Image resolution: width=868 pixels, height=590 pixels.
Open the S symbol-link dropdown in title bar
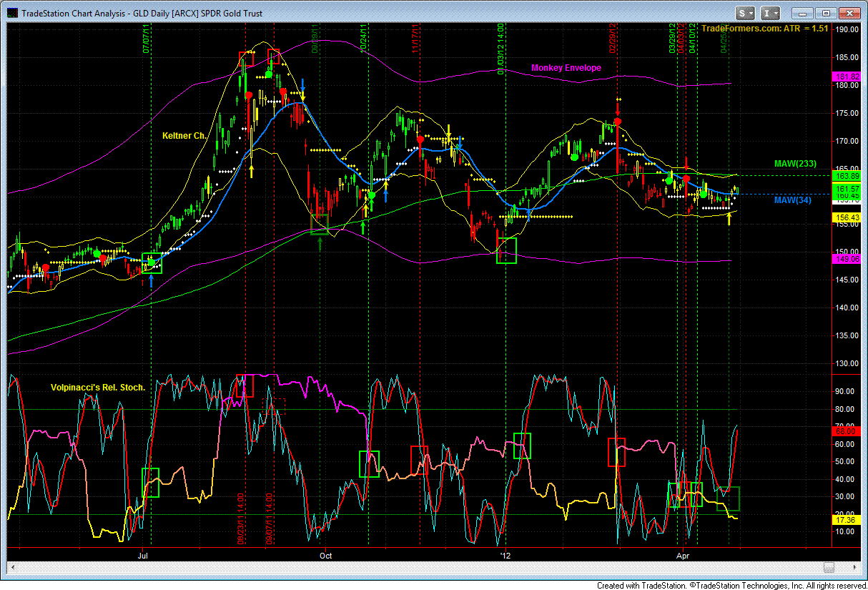point(746,13)
